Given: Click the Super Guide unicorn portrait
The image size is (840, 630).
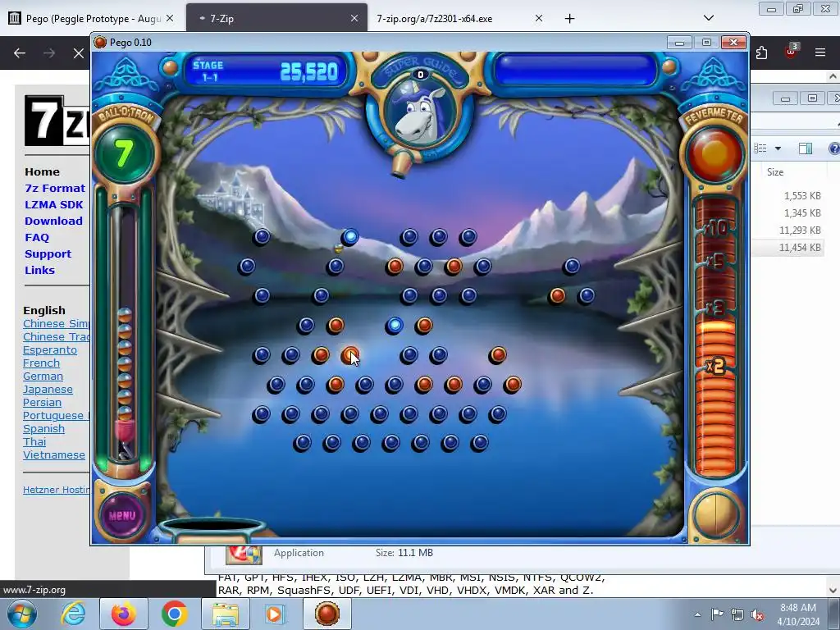Looking at the screenshot, I should [x=420, y=114].
